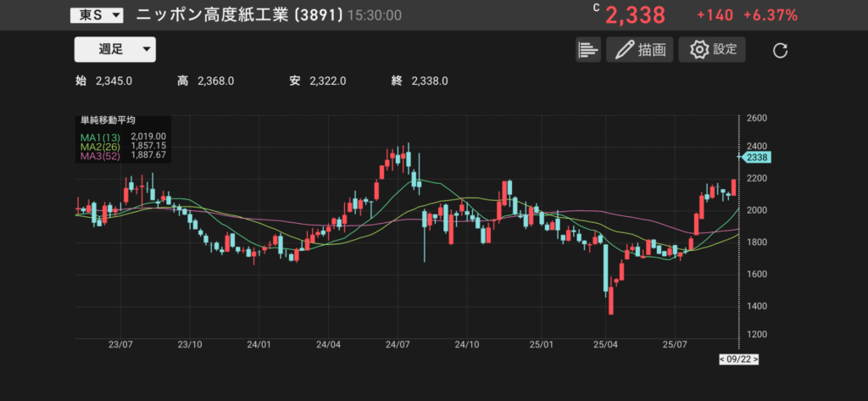Click the lowest candlestick near 25/04
Screen dimensions: 868x401
click(x=610, y=299)
